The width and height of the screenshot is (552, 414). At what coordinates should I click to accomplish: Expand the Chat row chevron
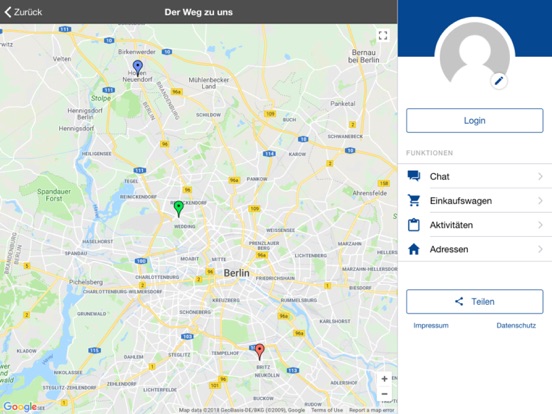point(540,176)
